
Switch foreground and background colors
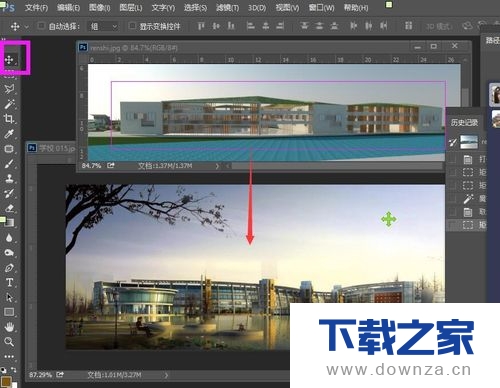point(14,370)
